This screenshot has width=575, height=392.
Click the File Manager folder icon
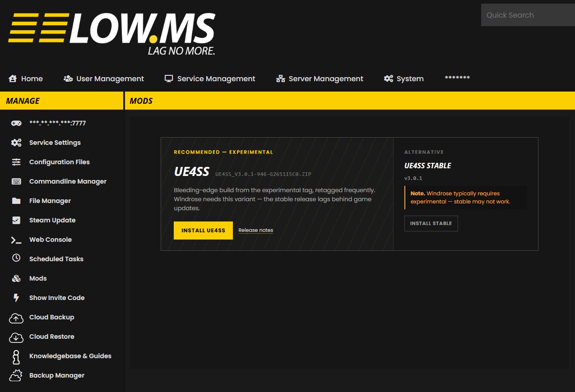click(16, 201)
